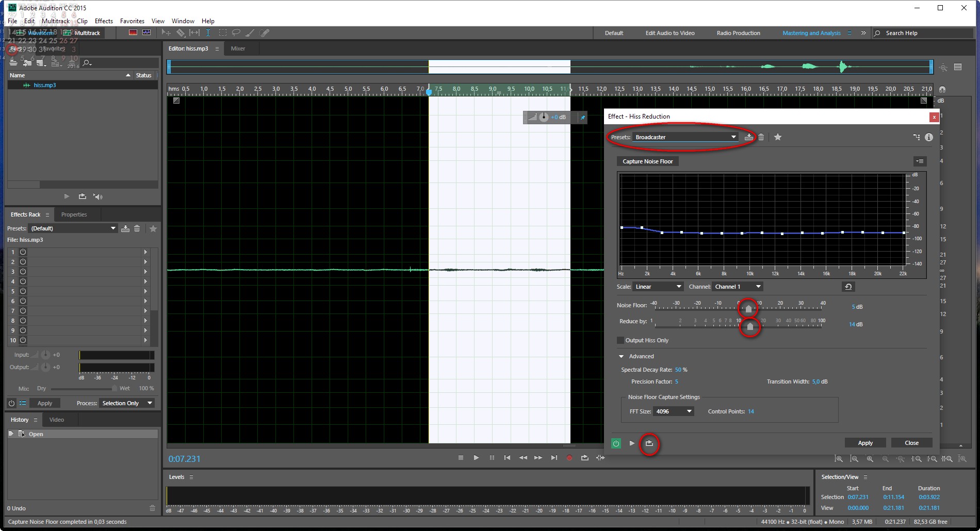Collapse the Advanced settings section
Viewport: 980px width, 531px height.
(622, 356)
